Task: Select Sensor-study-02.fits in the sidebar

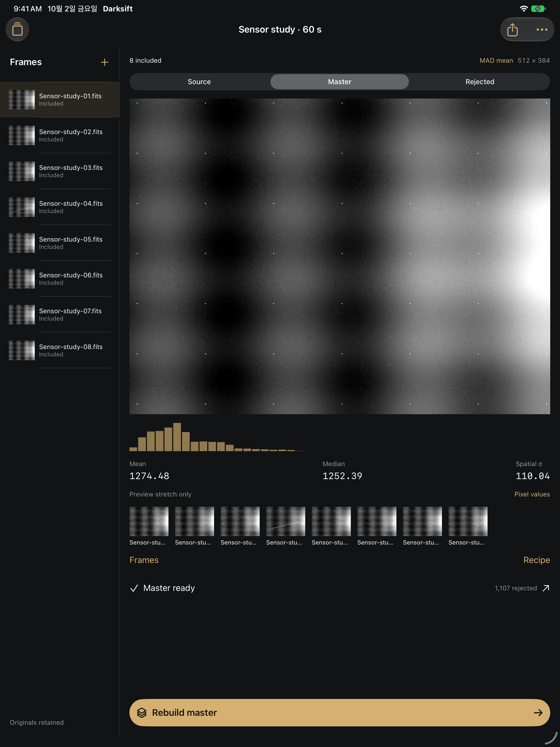Action: tap(60, 135)
